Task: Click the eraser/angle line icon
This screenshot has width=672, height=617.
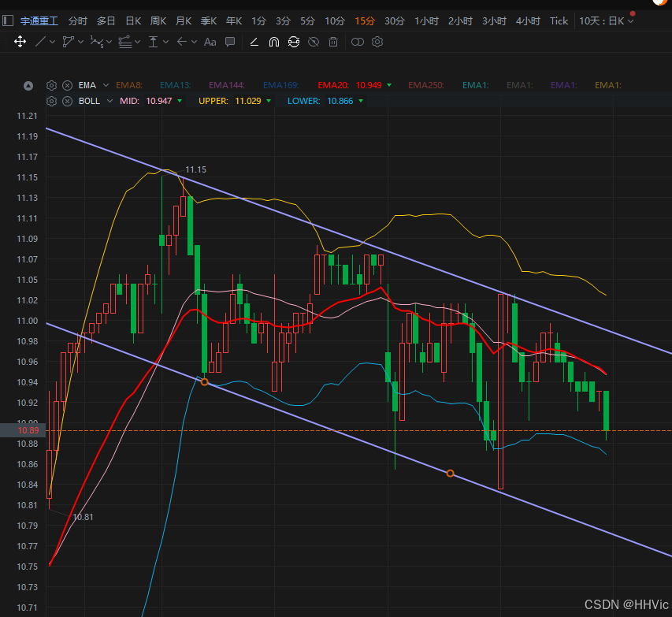Action: [x=254, y=42]
